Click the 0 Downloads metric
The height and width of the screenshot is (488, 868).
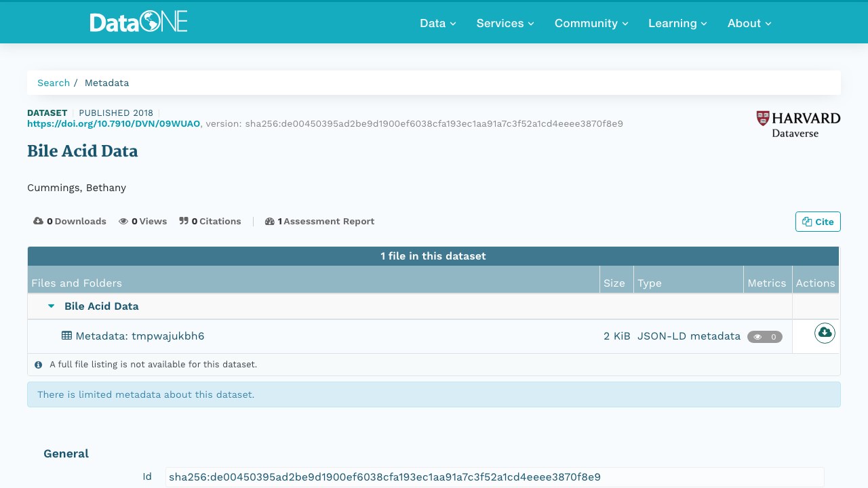click(x=70, y=222)
